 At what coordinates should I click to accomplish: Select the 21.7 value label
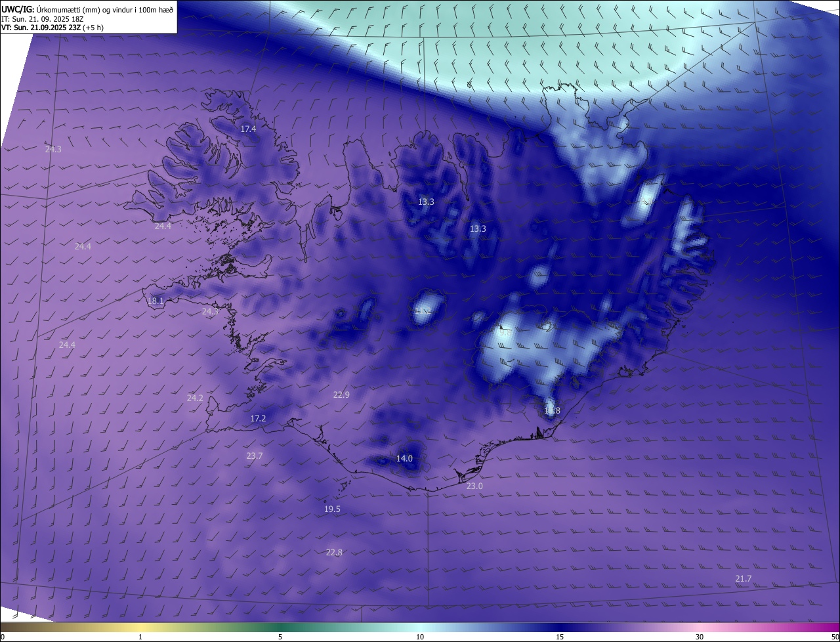point(743,579)
